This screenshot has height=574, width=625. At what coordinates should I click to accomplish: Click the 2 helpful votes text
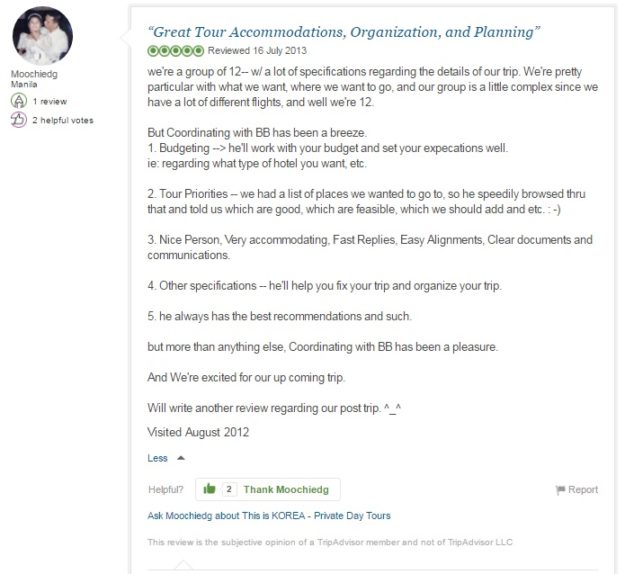[x=63, y=120]
